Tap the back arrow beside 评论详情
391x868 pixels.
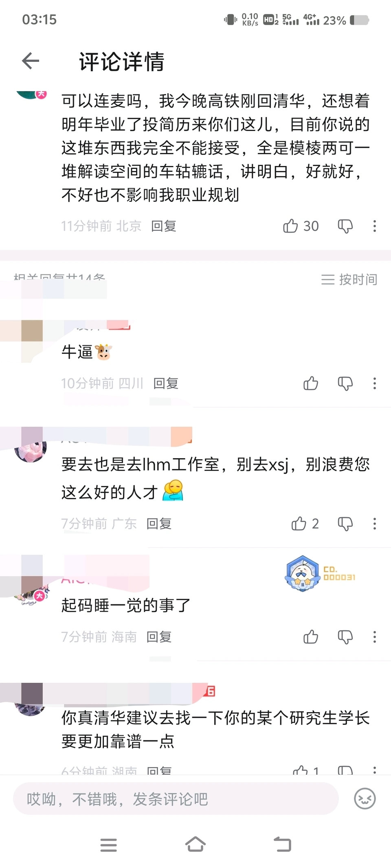coord(31,61)
